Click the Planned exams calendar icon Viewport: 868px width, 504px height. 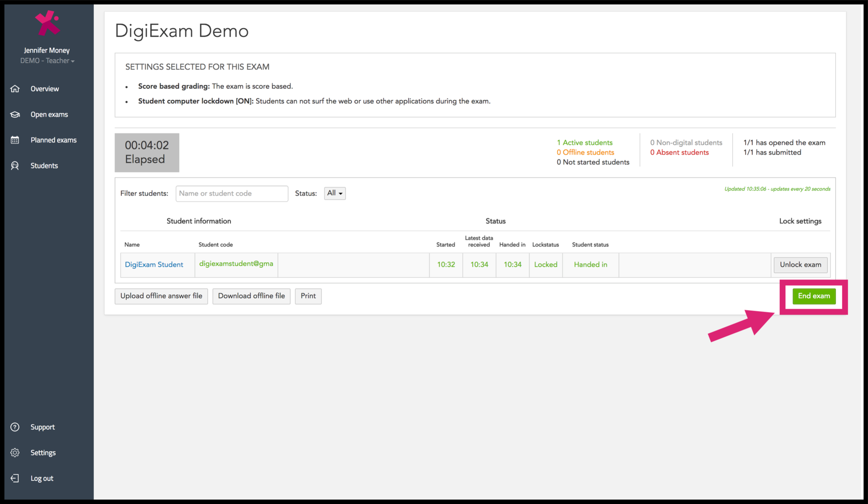(x=15, y=140)
